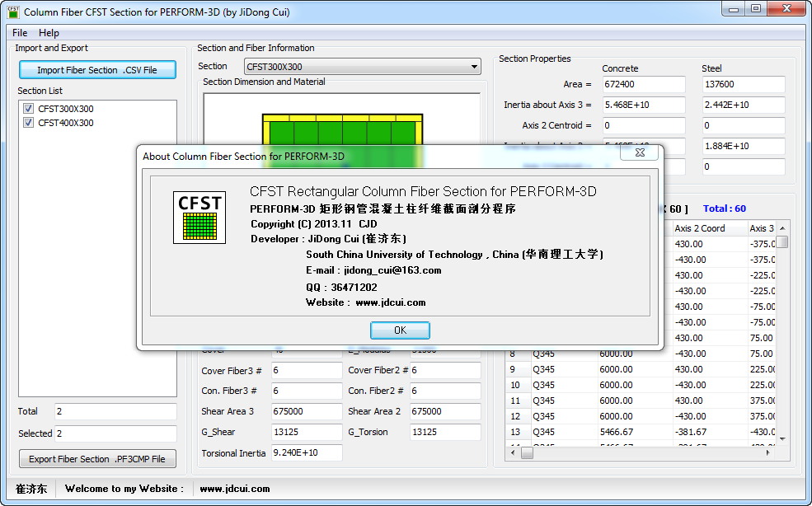
Task: Maximize the main application window
Action: coord(756,9)
